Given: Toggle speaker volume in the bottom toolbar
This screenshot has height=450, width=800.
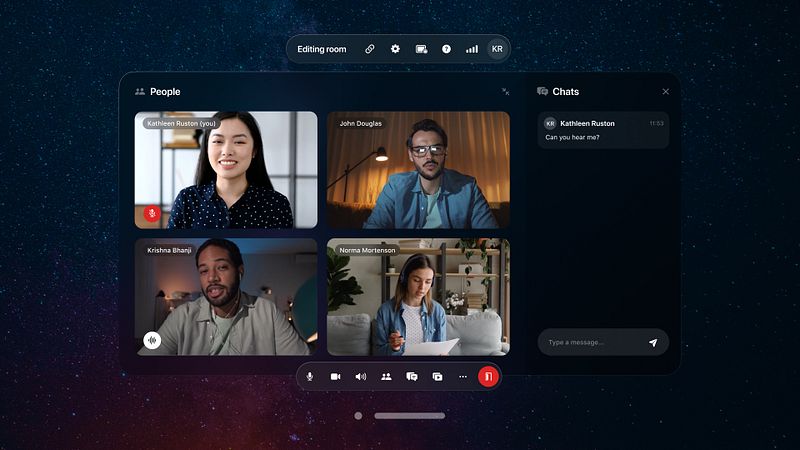Looking at the screenshot, I should point(361,377).
